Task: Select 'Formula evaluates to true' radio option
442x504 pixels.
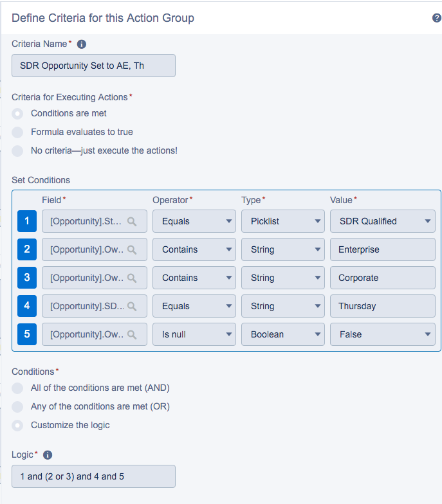Action: [x=18, y=132]
